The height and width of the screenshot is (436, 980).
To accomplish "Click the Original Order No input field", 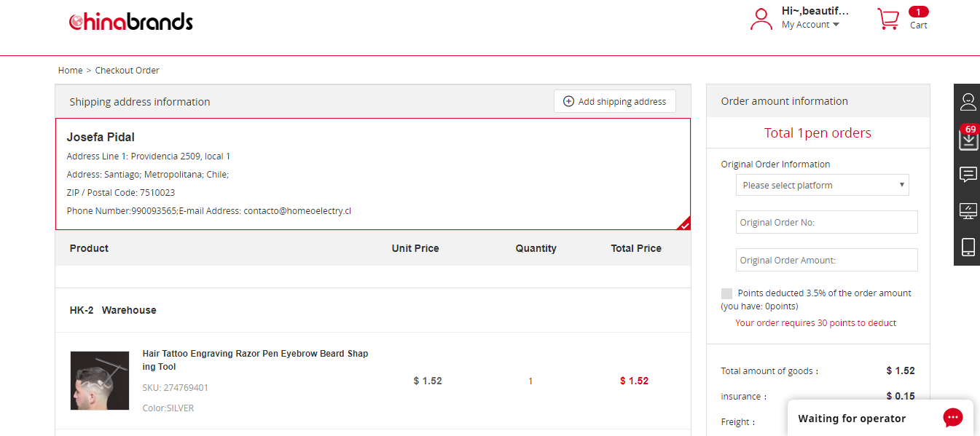I will (826, 222).
